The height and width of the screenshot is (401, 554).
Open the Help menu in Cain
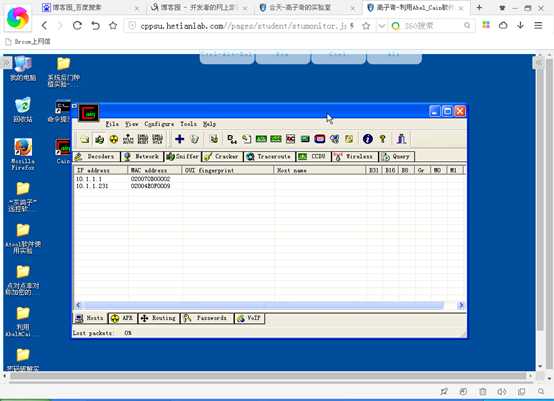click(210, 124)
